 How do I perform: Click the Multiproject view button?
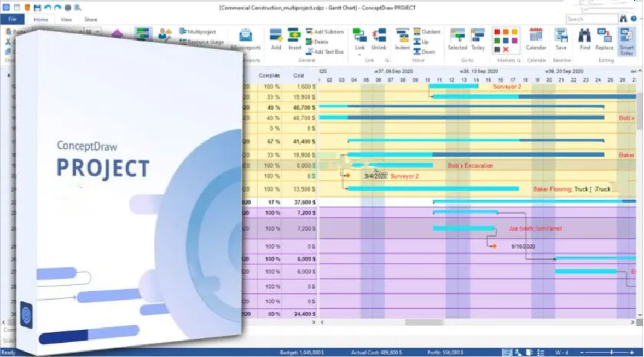[x=198, y=32]
